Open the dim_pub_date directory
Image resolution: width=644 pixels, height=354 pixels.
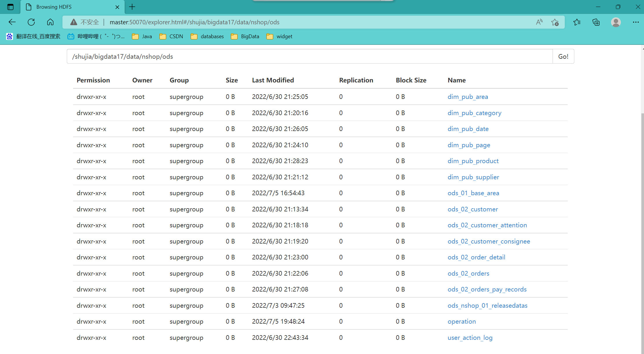point(468,129)
